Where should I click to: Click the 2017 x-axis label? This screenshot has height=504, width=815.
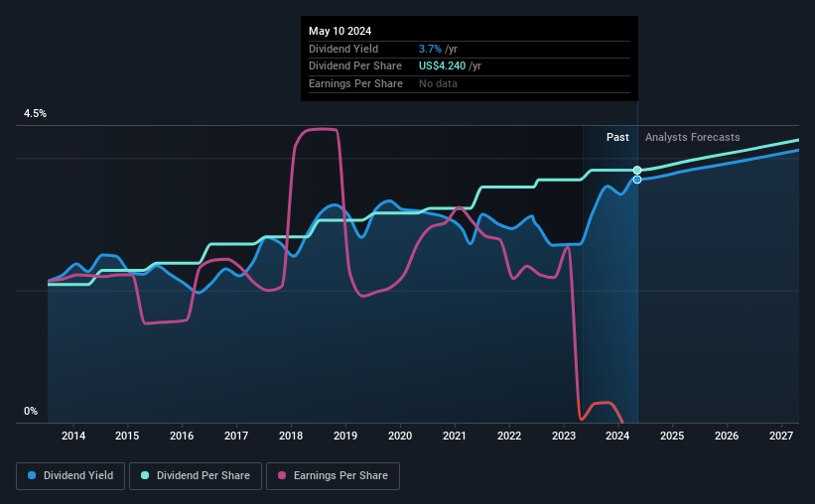(236, 436)
